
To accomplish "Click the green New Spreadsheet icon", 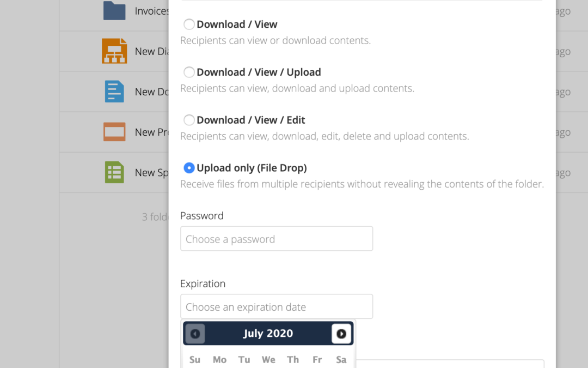I will tap(114, 172).
